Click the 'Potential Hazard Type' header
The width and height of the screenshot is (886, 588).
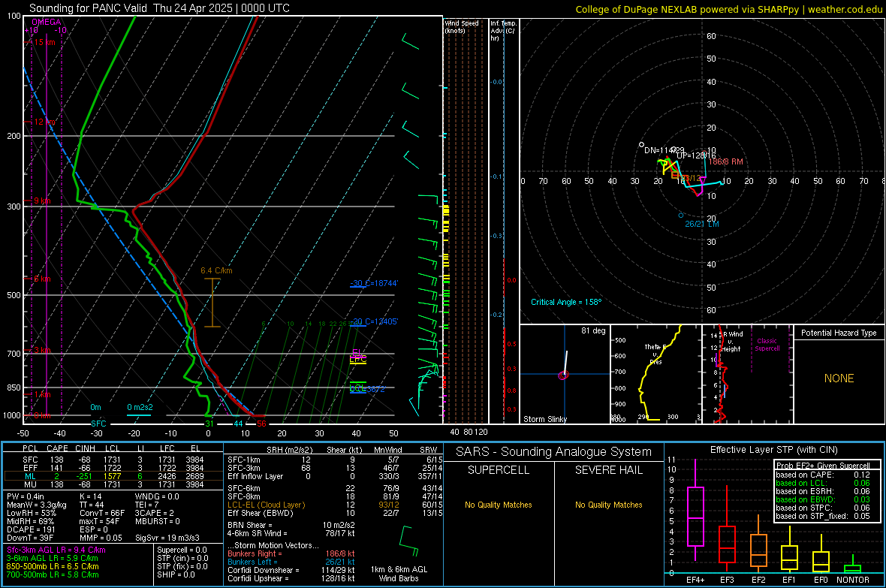pos(839,333)
